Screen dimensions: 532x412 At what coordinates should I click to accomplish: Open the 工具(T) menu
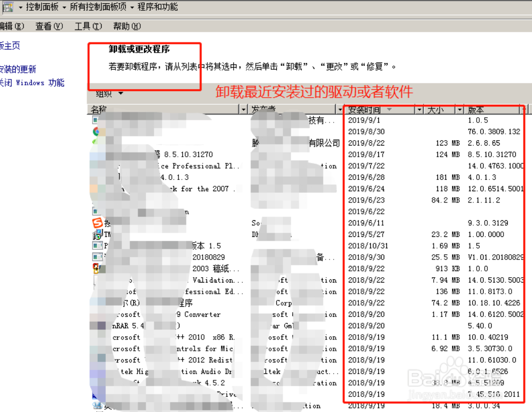[88, 26]
